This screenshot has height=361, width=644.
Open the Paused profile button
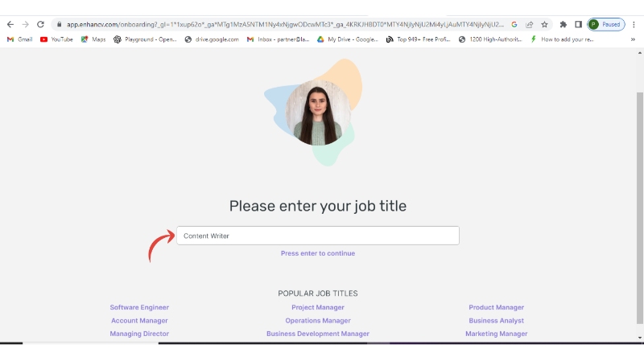606,25
